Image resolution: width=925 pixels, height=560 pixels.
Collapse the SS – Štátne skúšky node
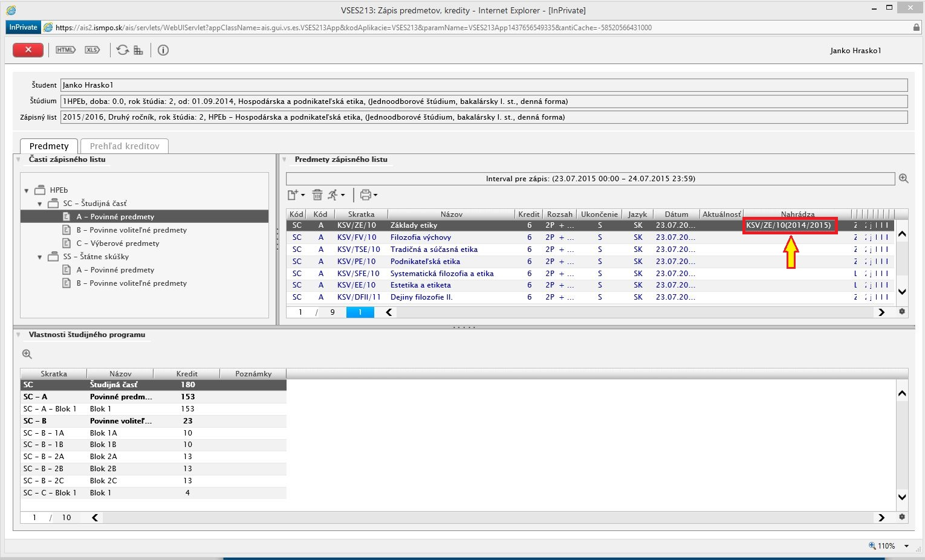pyautogui.click(x=40, y=257)
